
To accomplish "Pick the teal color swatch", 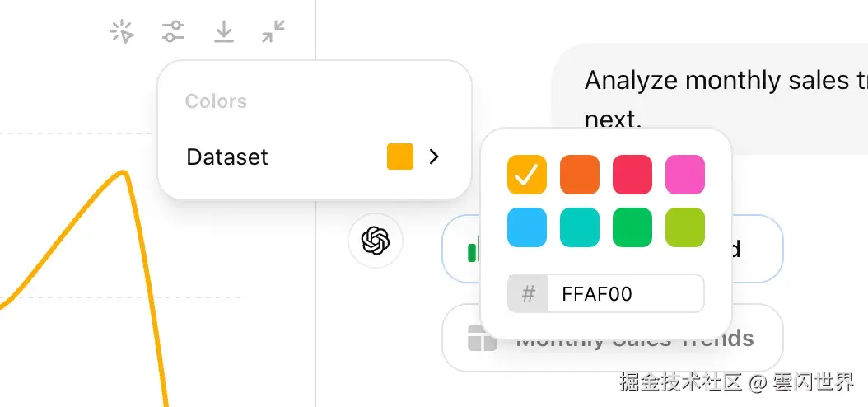I will point(580,227).
